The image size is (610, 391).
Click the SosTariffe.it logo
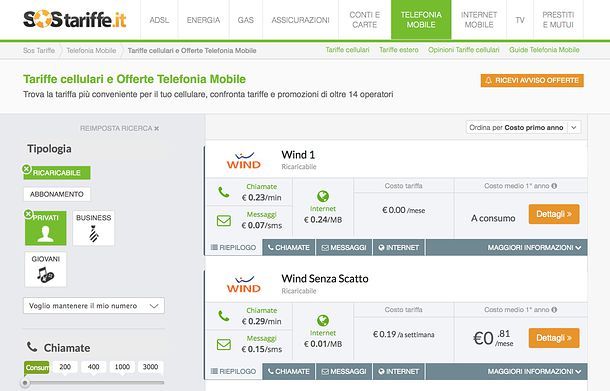coord(75,19)
